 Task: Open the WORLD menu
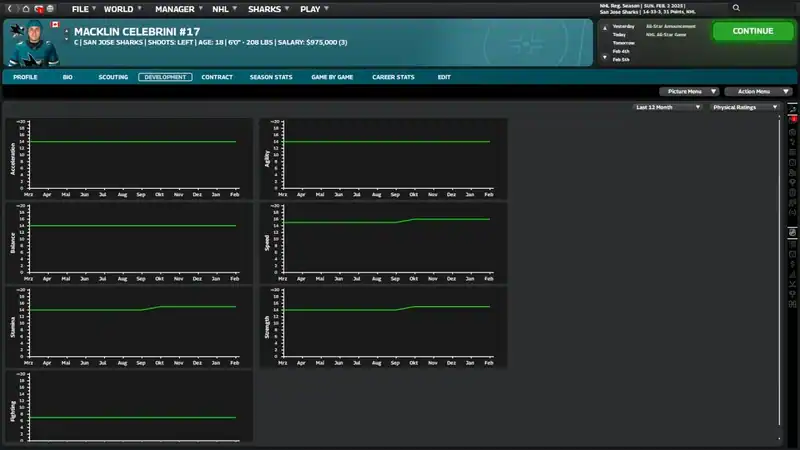pos(122,9)
